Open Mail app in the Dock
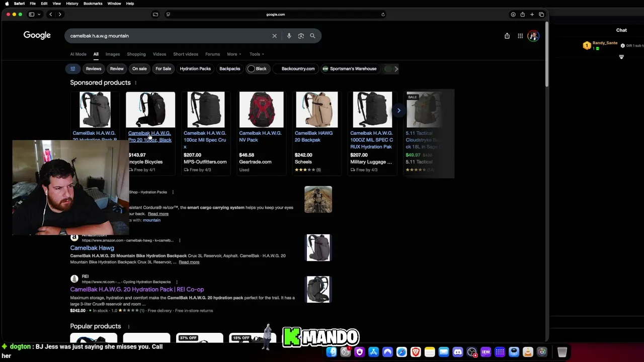 [443, 352]
